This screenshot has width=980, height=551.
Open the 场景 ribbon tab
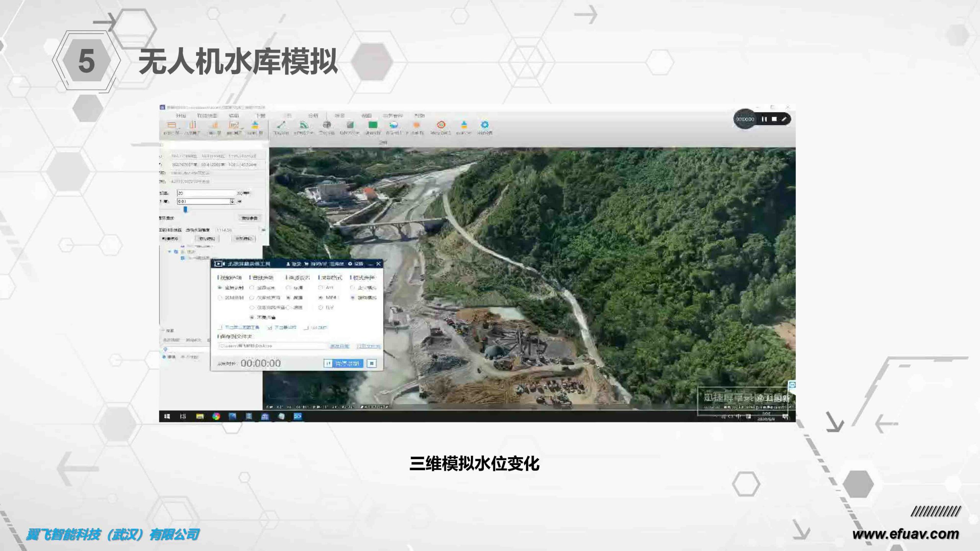(340, 116)
